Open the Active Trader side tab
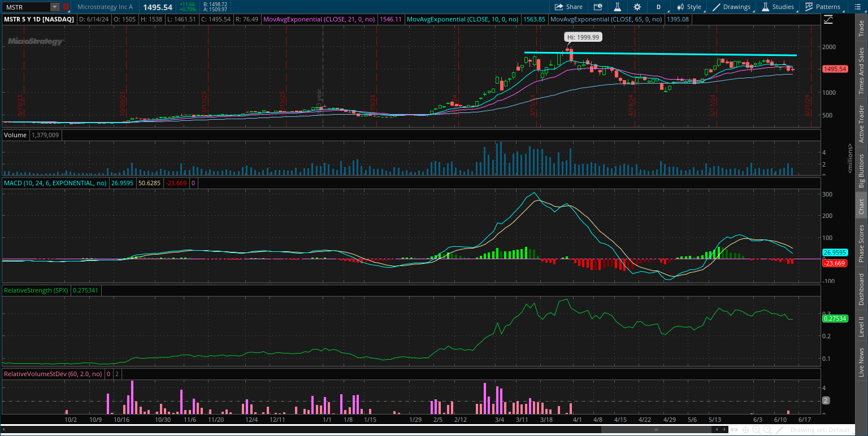 [861, 124]
